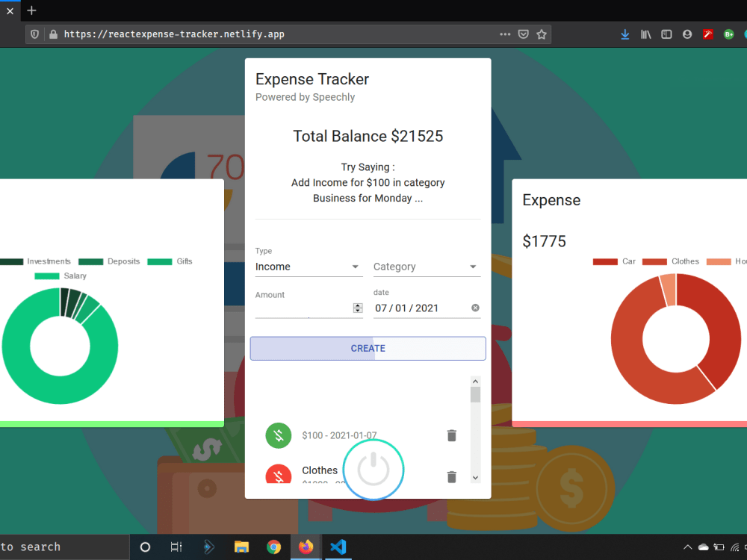
Task: Click the transaction list scroll down arrow
Action: 475,478
